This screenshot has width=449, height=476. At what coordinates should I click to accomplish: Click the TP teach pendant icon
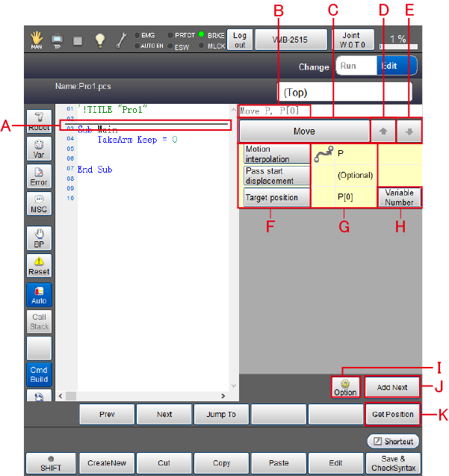click(58, 40)
